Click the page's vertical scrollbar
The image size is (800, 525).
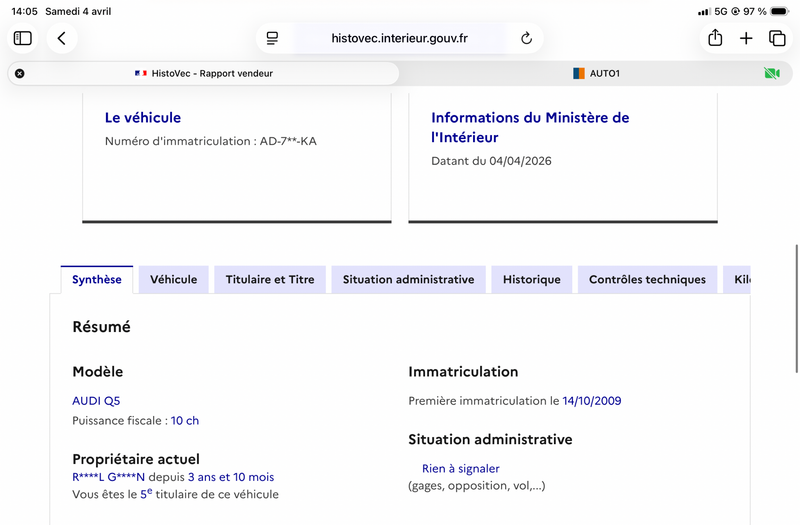[x=796, y=290]
